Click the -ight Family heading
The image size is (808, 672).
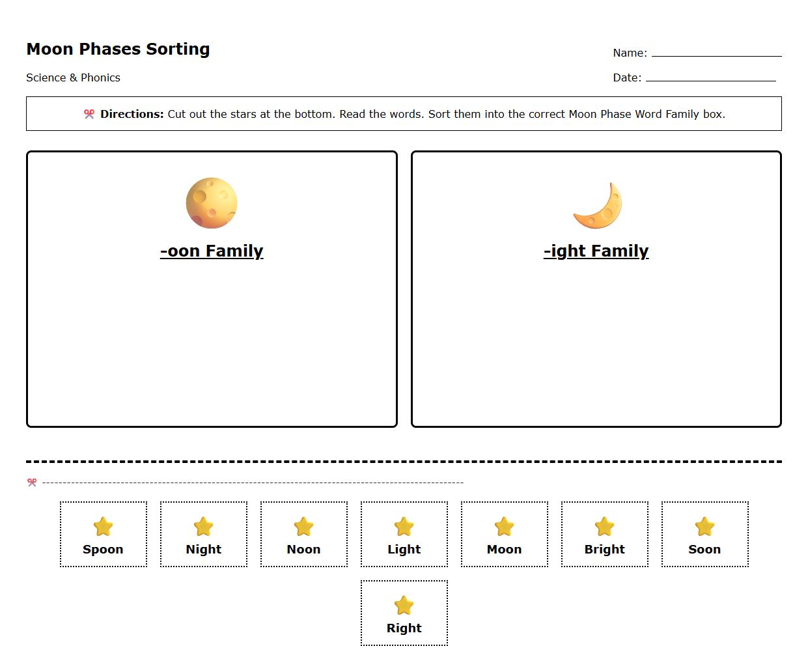pos(596,251)
